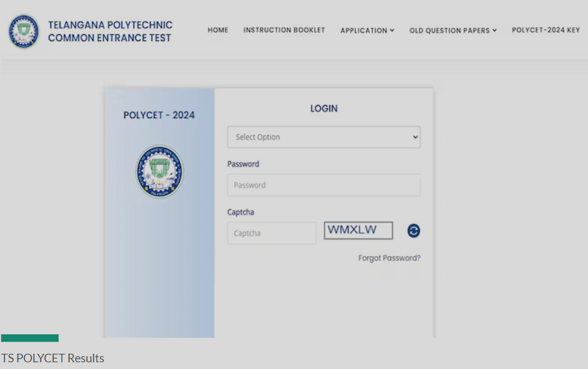Viewport: 588px width, 369px height.
Task: Click the Captcha field label
Action: (241, 212)
